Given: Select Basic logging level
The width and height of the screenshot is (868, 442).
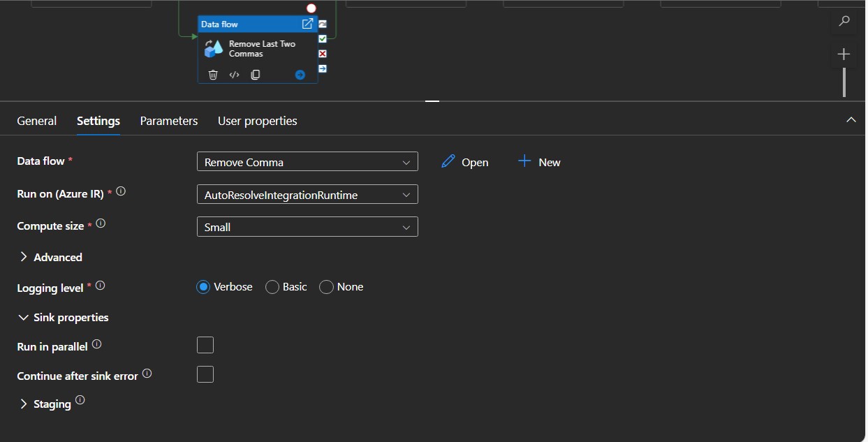Looking at the screenshot, I should [x=272, y=287].
